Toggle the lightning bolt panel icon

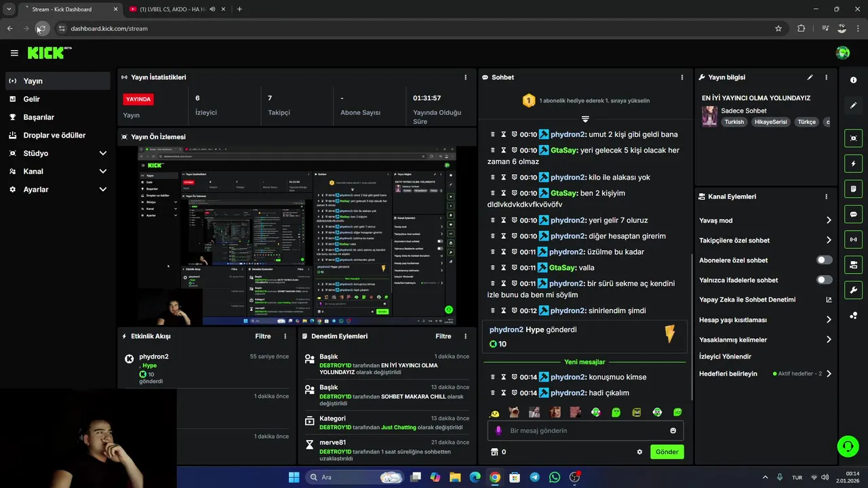(853, 163)
